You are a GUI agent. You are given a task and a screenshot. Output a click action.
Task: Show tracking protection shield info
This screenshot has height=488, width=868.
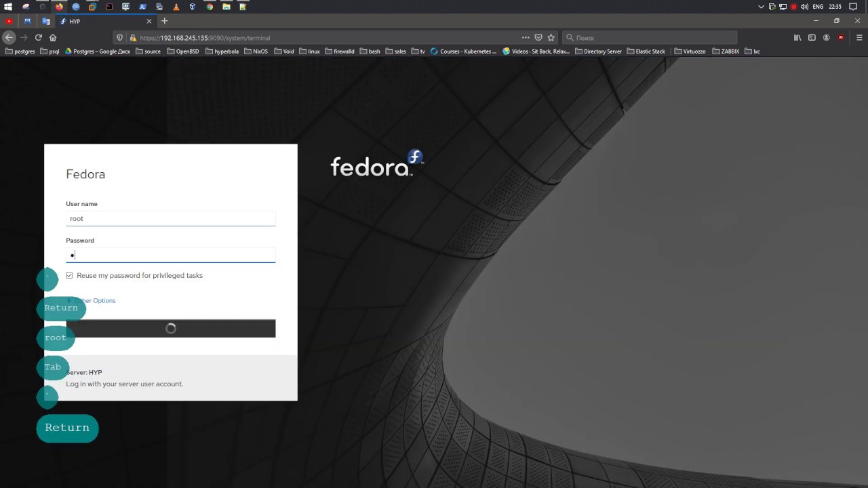120,38
